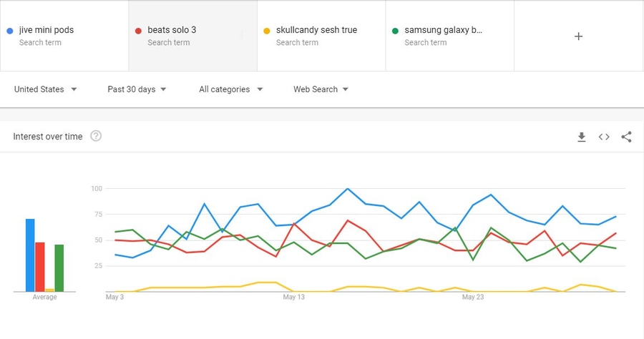Add a comparison term with plus
The height and width of the screenshot is (339, 644).
click(578, 36)
